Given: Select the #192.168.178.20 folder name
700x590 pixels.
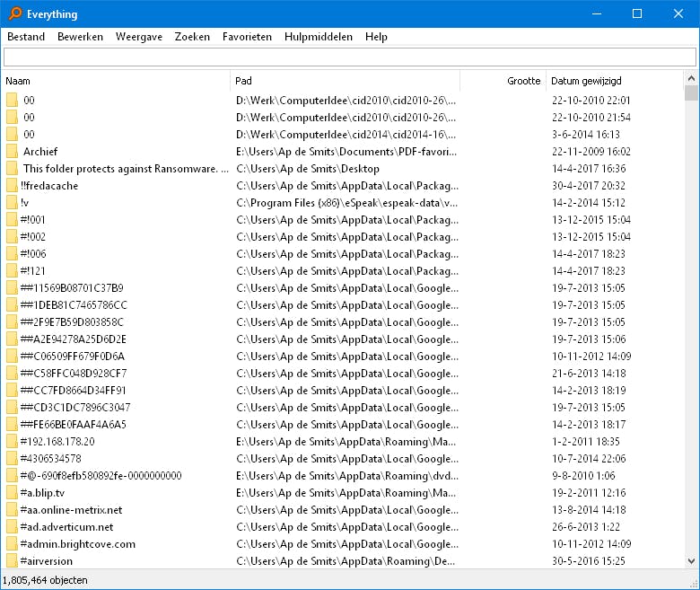Looking at the screenshot, I should coord(57,441).
